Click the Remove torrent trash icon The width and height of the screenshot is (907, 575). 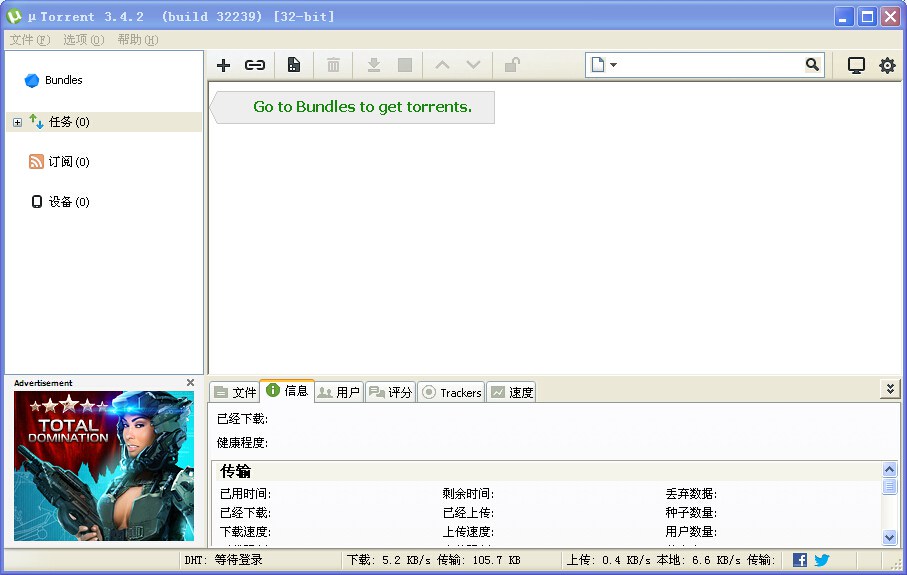point(333,65)
